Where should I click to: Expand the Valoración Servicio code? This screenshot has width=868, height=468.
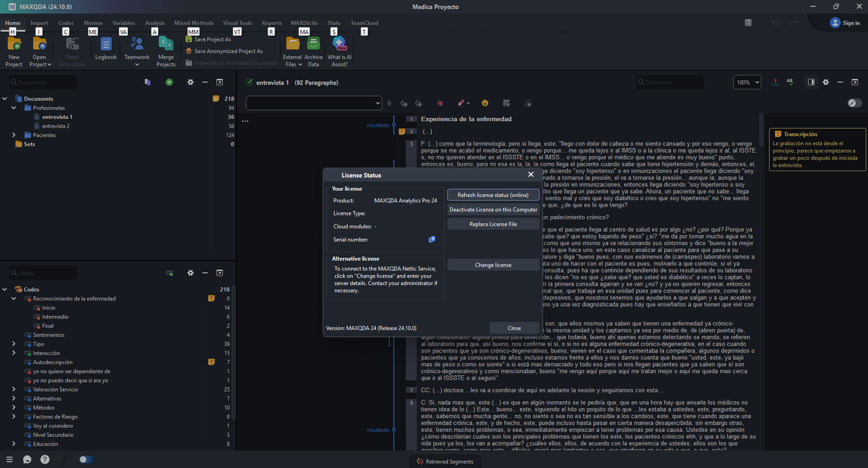click(x=14, y=389)
